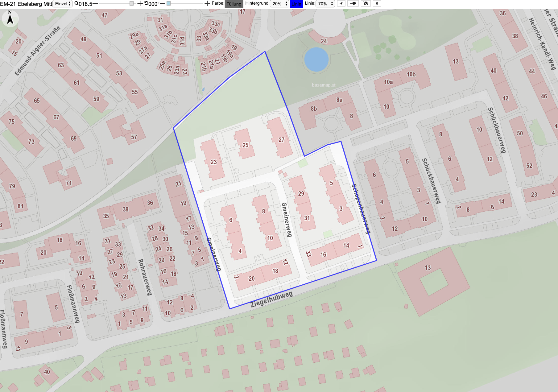Screen dimensions: 558x392
Task: Click the X delete button in toolbar
Action: click(x=377, y=3)
